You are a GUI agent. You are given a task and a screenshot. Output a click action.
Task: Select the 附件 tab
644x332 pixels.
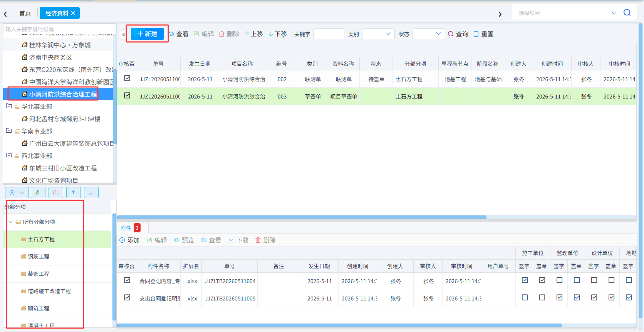point(130,228)
